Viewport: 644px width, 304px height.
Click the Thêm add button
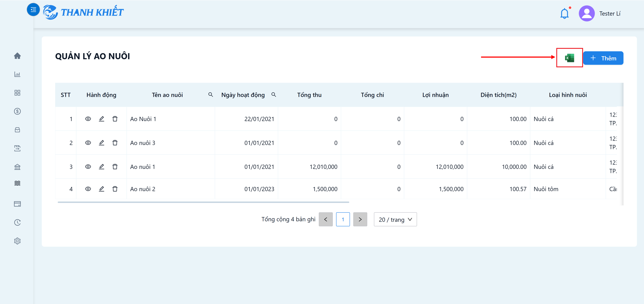point(603,58)
